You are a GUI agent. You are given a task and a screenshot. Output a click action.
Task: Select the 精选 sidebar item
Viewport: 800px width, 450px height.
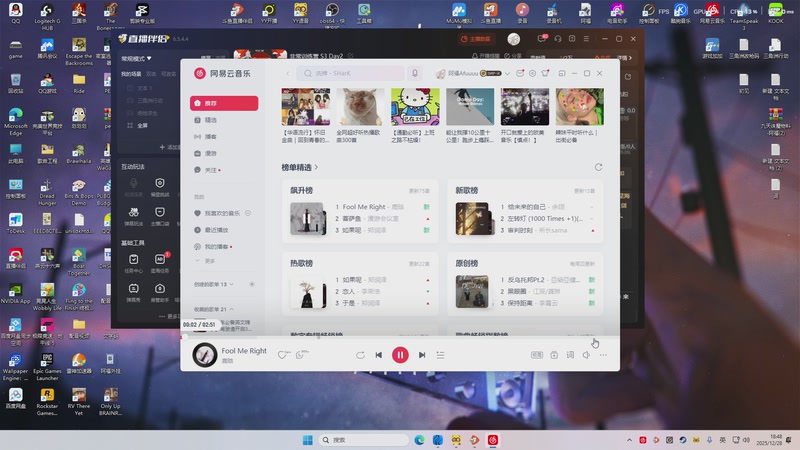point(224,120)
